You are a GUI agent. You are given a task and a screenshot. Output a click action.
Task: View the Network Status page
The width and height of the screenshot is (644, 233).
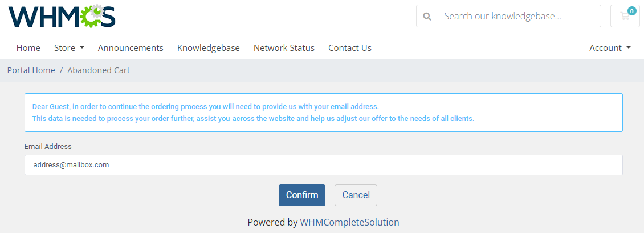coord(284,48)
